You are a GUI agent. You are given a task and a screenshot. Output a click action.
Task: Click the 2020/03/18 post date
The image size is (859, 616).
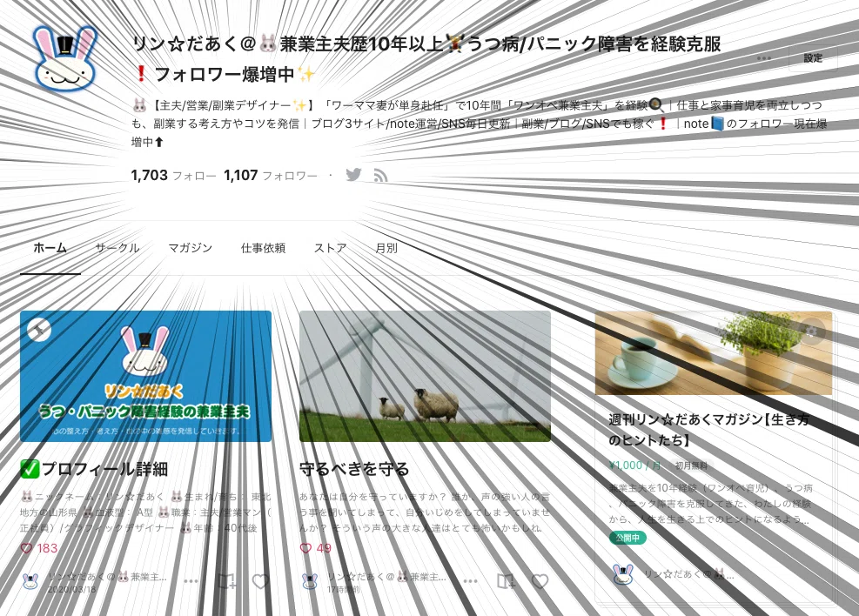click(71, 590)
